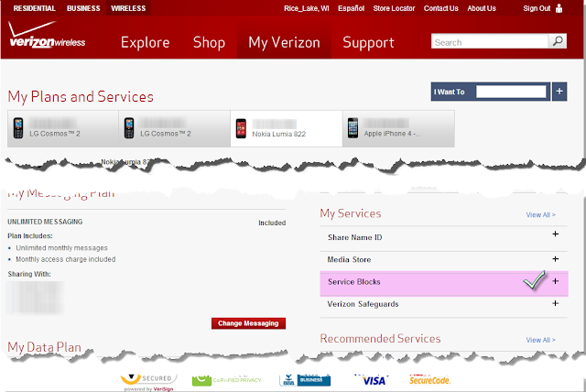Open the Support navigation tab
Viewport: 586px width, 392px height.
point(368,43)
